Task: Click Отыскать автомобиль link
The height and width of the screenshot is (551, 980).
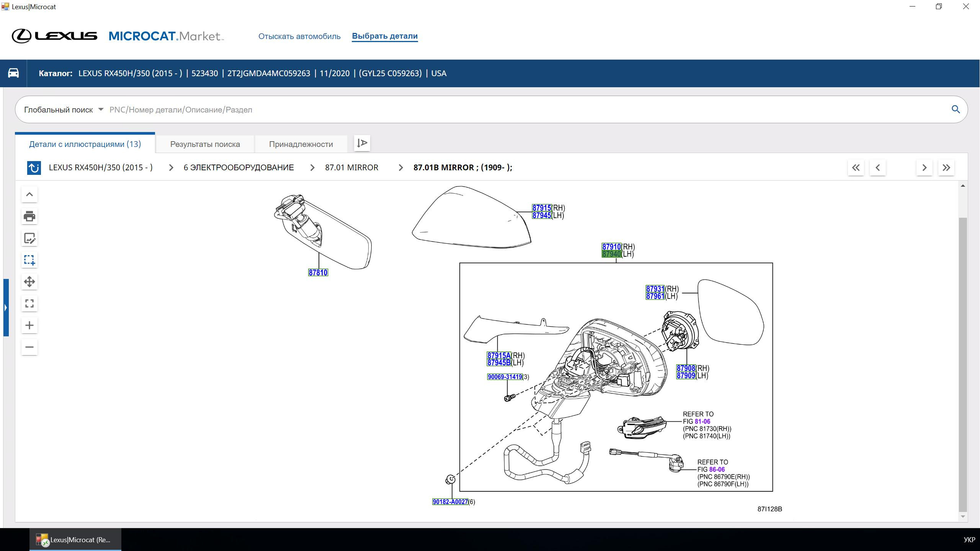Action: 299,36
